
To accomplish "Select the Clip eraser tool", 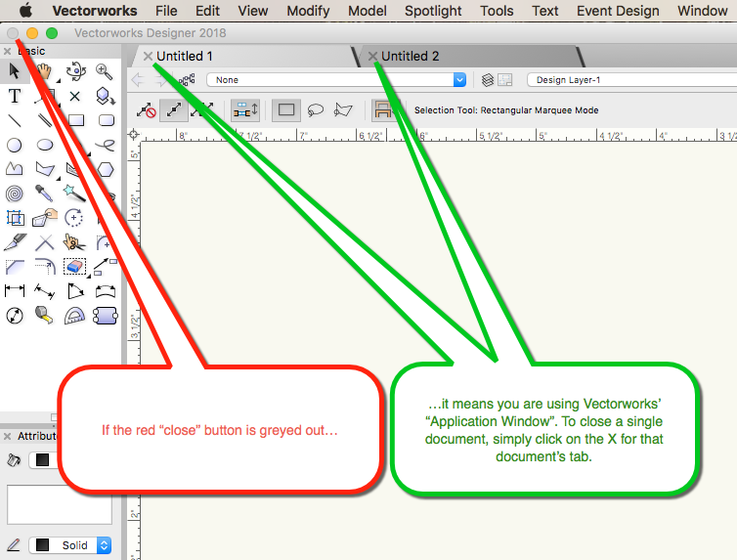I will pos(74,267).
